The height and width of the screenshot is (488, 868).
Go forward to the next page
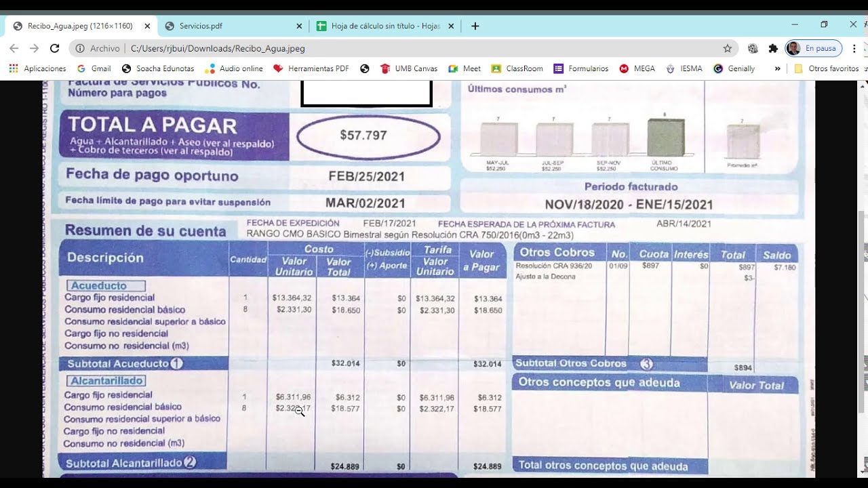click(x=35, y=48)
